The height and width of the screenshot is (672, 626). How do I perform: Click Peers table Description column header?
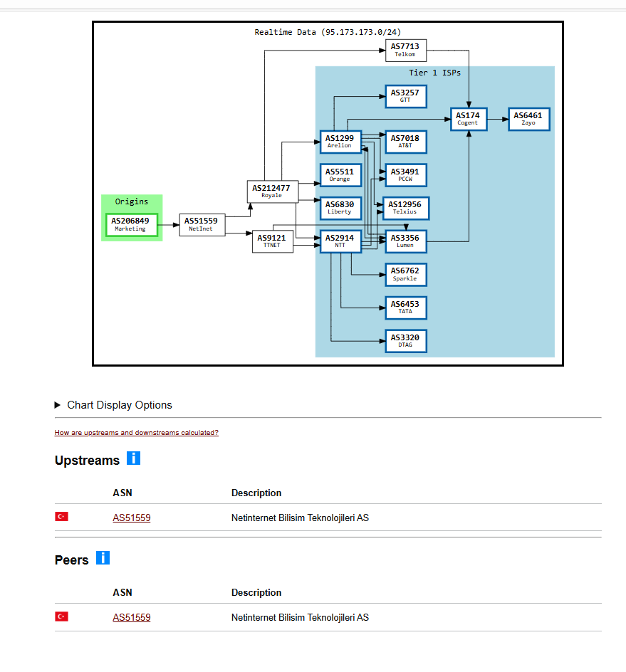256,593
